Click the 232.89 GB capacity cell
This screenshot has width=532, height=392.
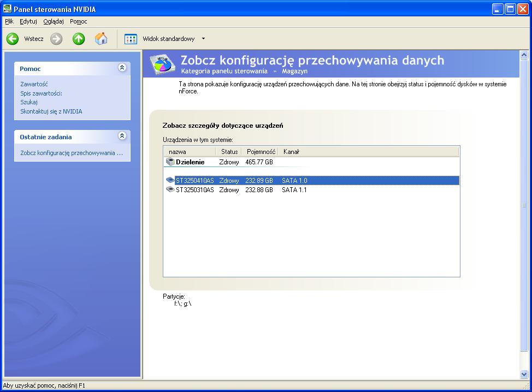point(259,180)
